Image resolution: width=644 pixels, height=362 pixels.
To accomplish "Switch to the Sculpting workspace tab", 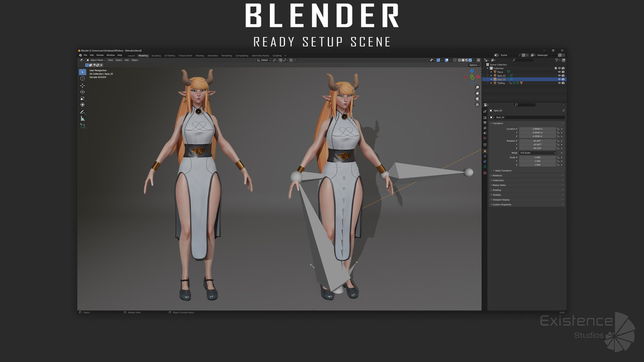I will pyautogui.click(x=156, y=55).
